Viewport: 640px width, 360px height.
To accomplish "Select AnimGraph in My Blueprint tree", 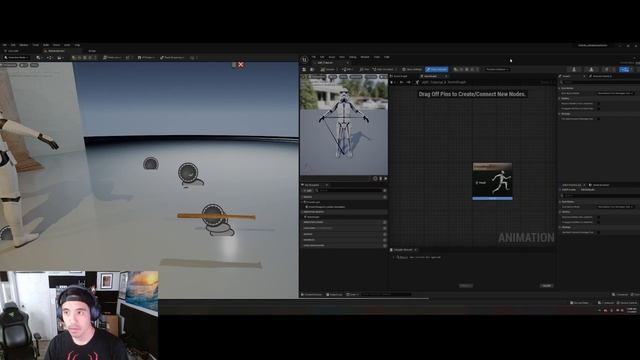I will click(x=313, y=217).
